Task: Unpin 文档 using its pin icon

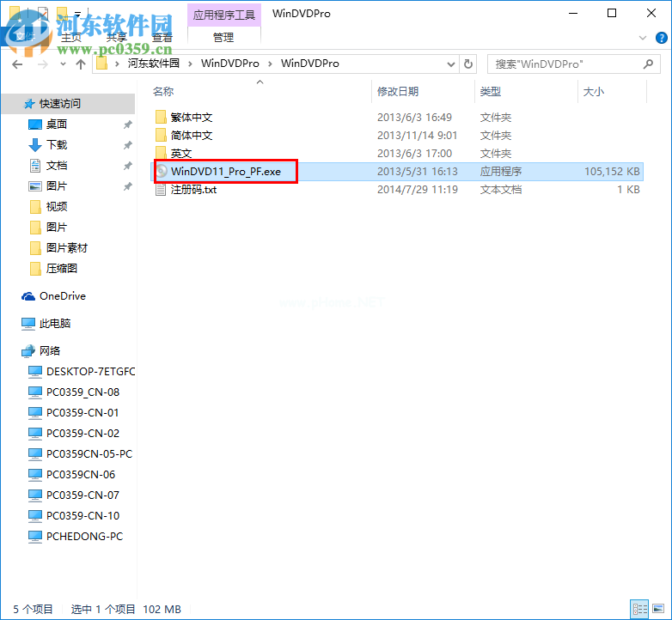Action: click(127, 166)
